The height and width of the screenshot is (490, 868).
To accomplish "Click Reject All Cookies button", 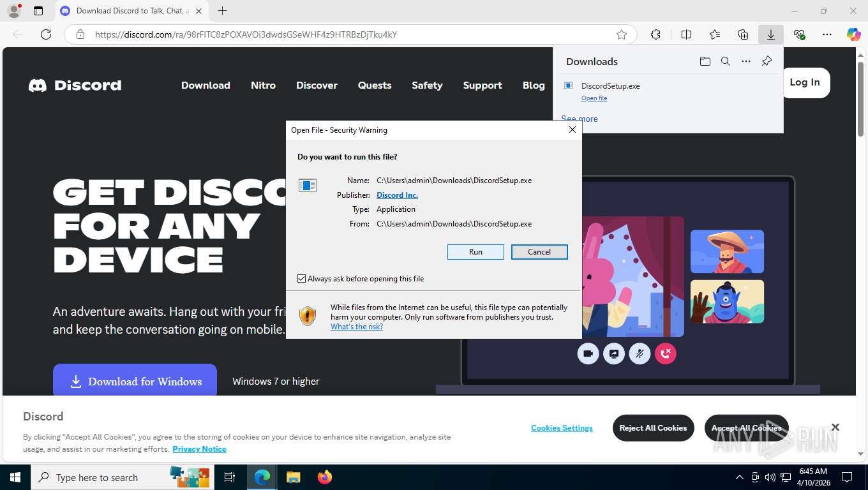I will coord(653,428).
